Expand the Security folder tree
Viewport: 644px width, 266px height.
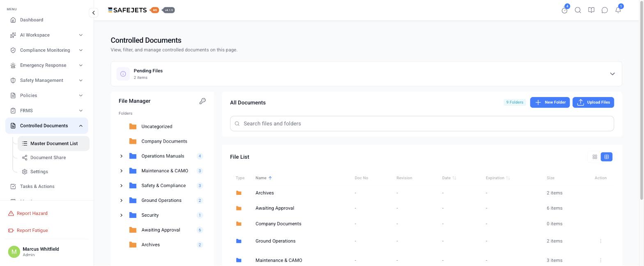(121, 215)
